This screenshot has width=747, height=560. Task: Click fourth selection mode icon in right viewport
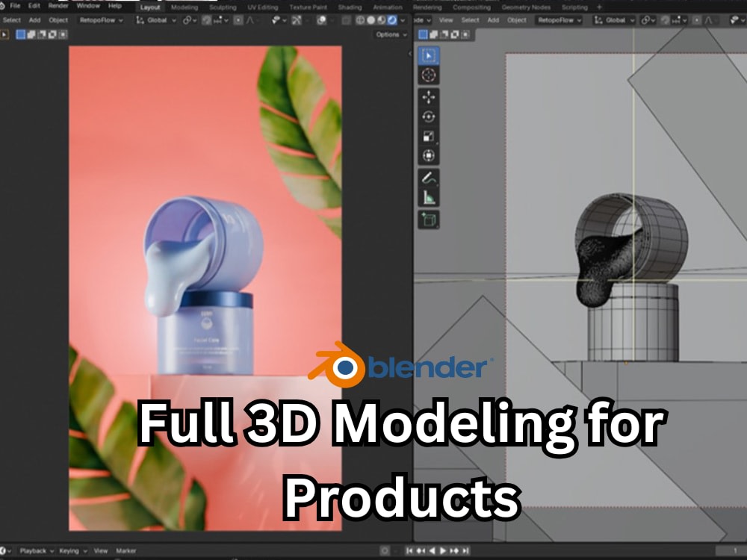(x=454, y=34)
